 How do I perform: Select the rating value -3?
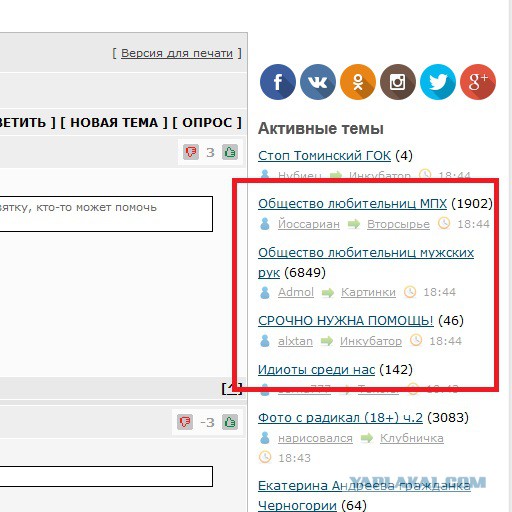pos(207,423)
